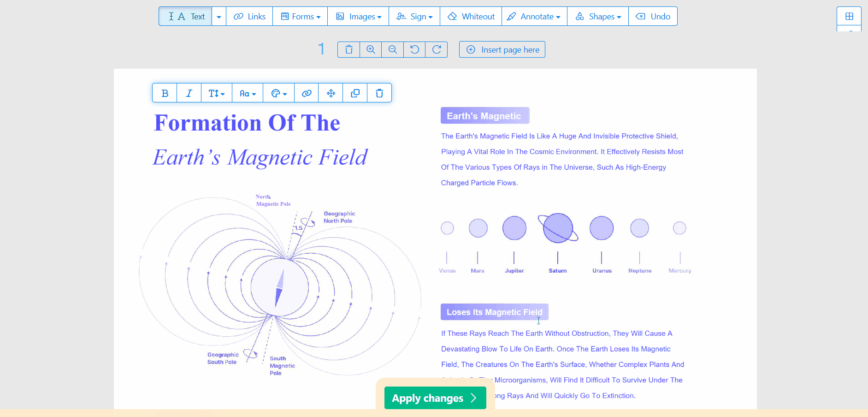Image resolution: width=868 pixels, height=417 pixels.
Task: Click the Undo button
Action: coord(653,17)
